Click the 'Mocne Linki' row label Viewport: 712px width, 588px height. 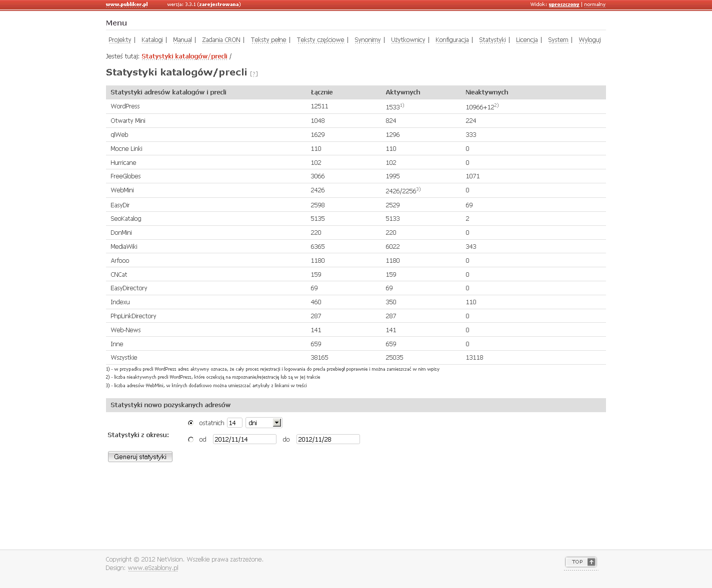(x=126, y=149)
